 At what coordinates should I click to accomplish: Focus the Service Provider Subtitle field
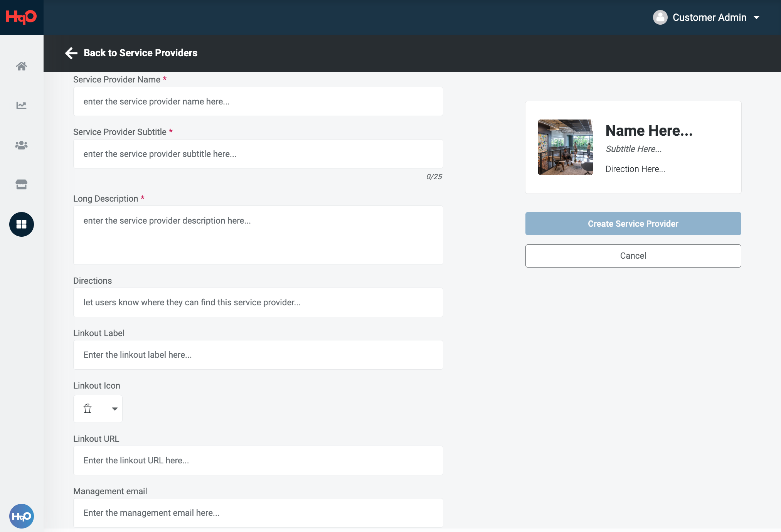coord(258,154)
